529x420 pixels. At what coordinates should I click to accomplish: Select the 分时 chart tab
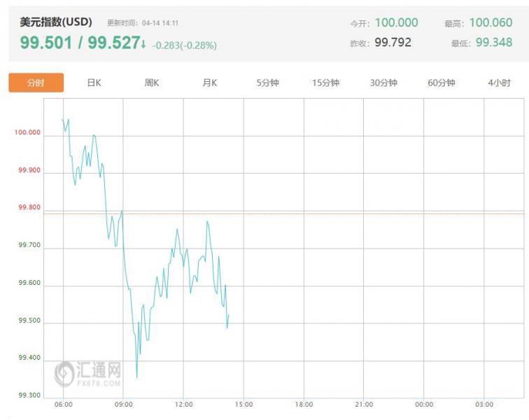coord(36,83)
